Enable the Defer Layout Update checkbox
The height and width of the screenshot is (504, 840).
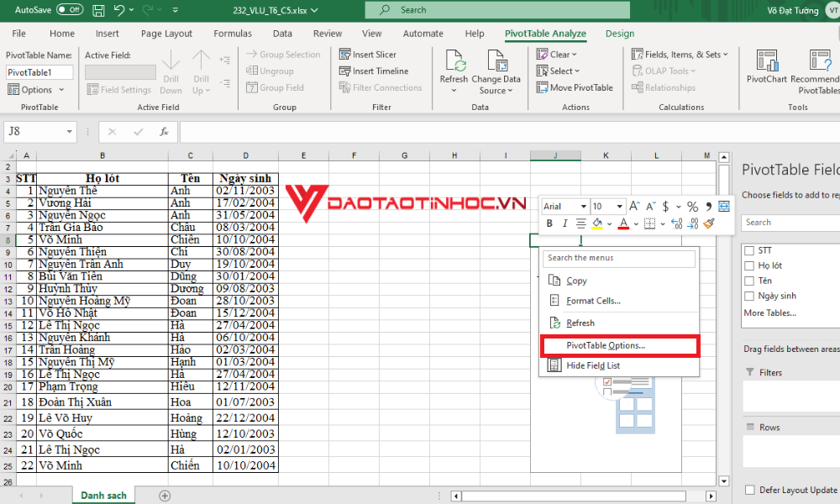click(x=749, y=490)
